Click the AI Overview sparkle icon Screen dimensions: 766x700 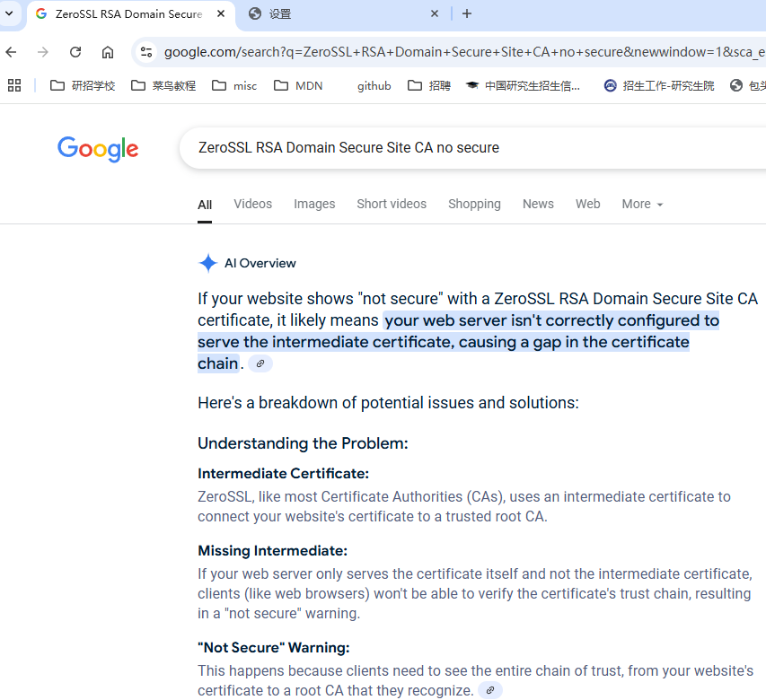pos(208,263)
